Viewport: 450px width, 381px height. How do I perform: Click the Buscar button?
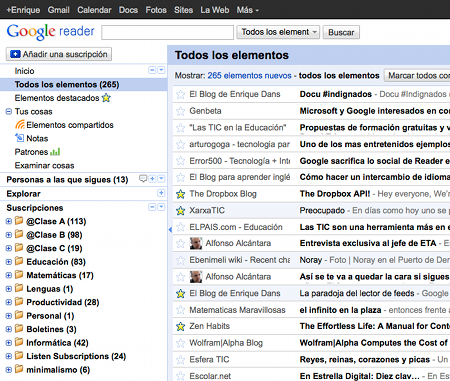click(x=341, y=32)
